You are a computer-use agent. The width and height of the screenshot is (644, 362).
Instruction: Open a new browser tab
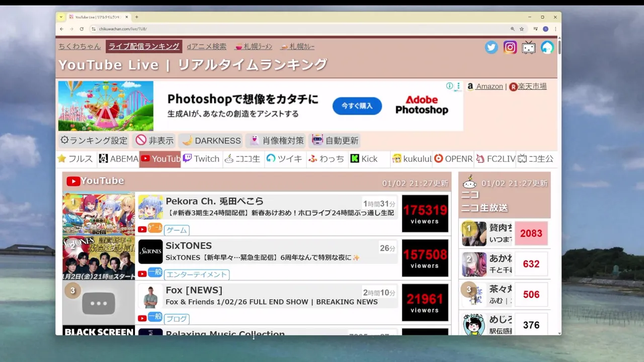tap(136, 17)
